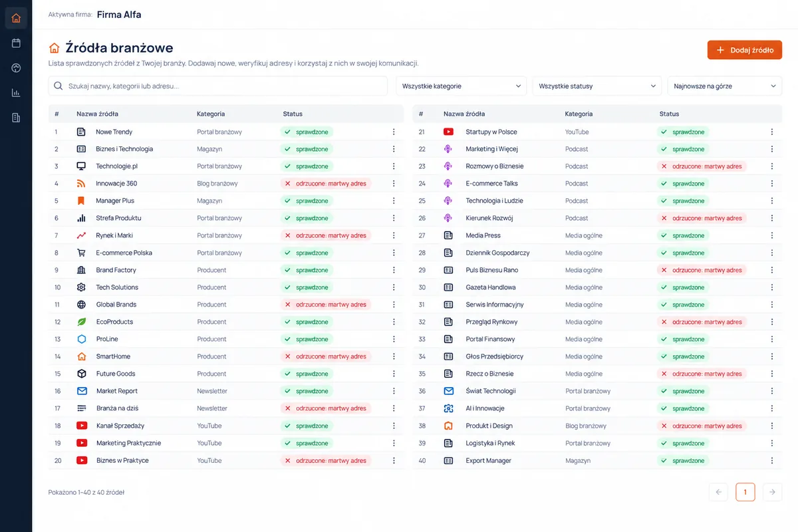Screen dimensions: 798x532
Task: Click the Głos Przedsiębiorcy source name
Action: coord(494,356)
